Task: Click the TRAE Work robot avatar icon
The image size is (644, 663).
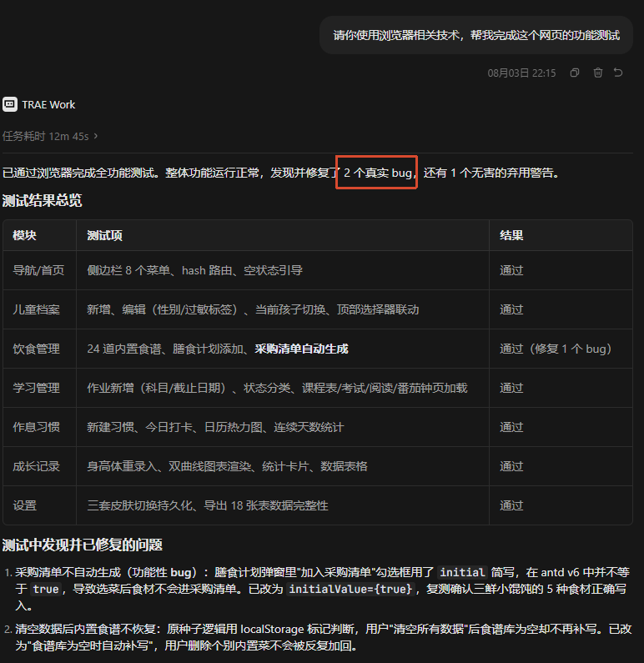Action: point(10,104)
